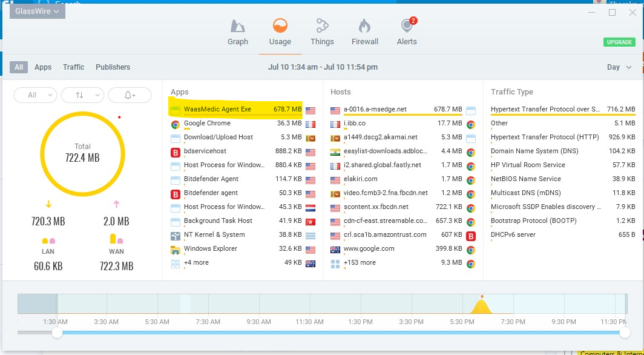644x355 pixels.
Task: Click the right timeline range handle
Action: (x=625, y=333)
